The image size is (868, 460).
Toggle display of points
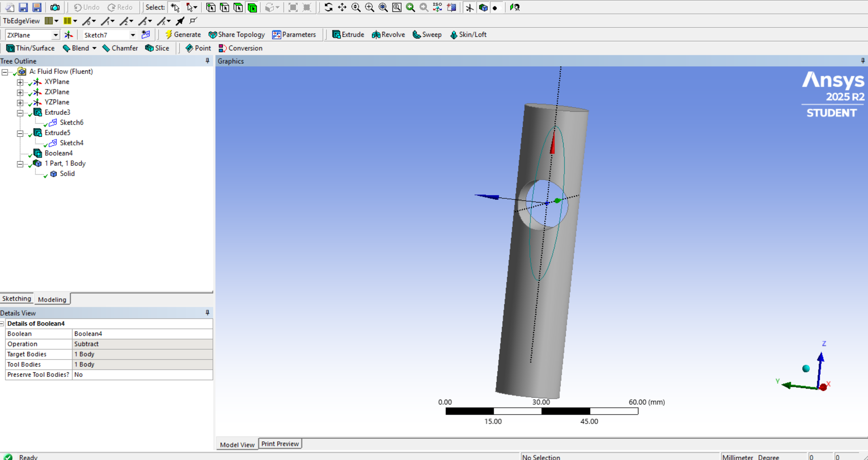click(x=495, y=8)
